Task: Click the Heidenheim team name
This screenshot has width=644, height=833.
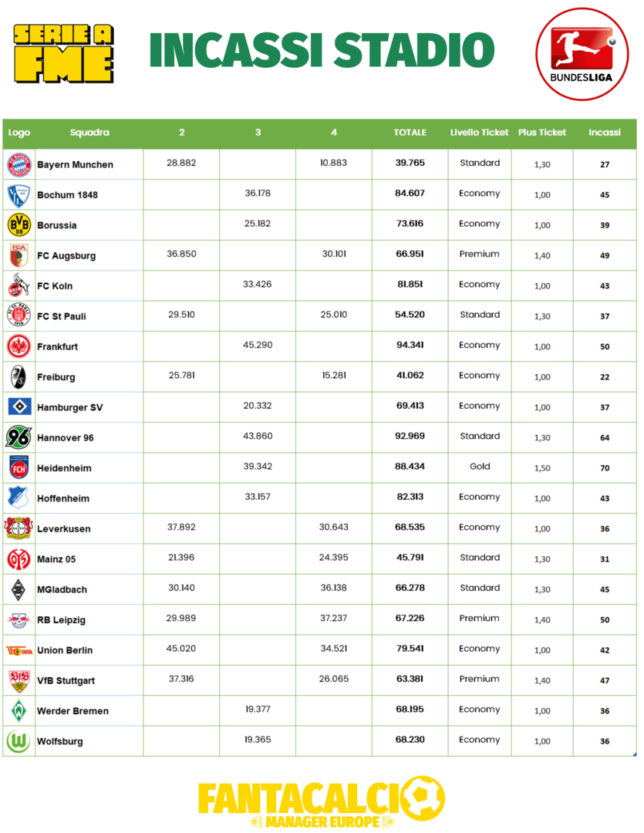Action: 64,468
